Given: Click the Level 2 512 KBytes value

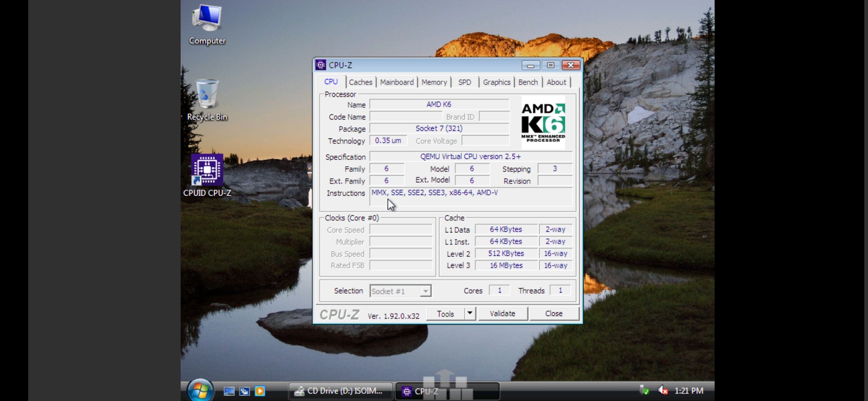Looking at the screenshot, I should pos(506,254).
